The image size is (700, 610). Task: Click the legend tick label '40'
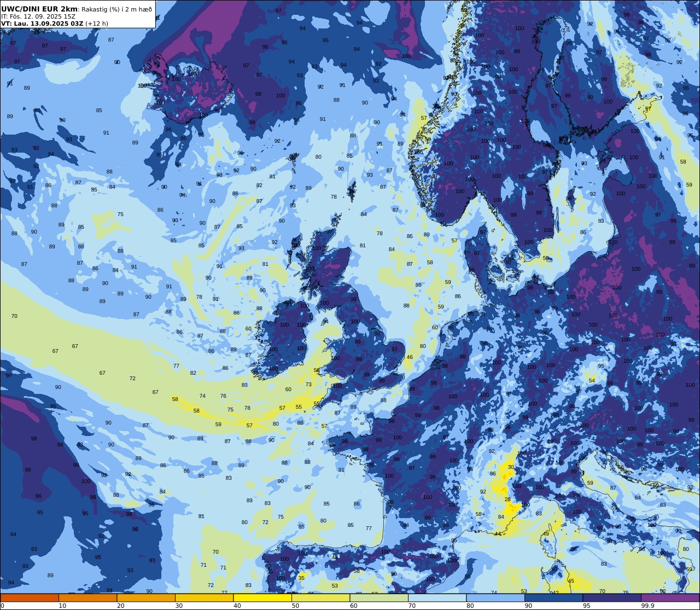click(x=237, y=606)
